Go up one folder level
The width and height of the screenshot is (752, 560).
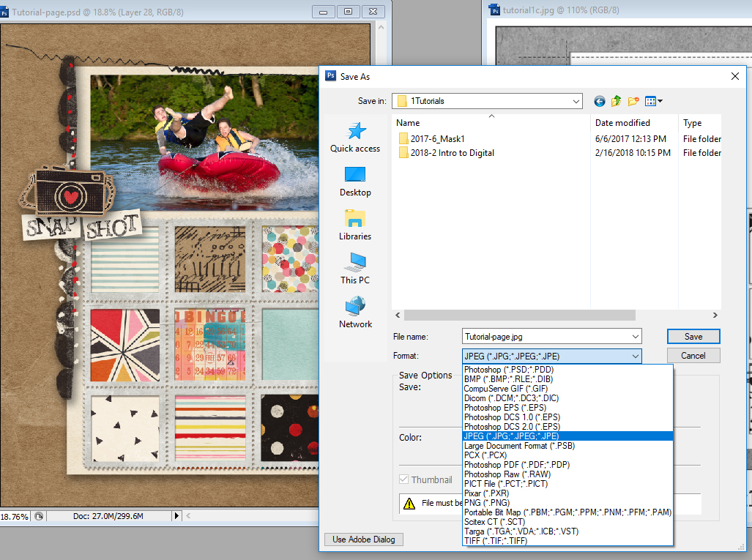(616, 101)
